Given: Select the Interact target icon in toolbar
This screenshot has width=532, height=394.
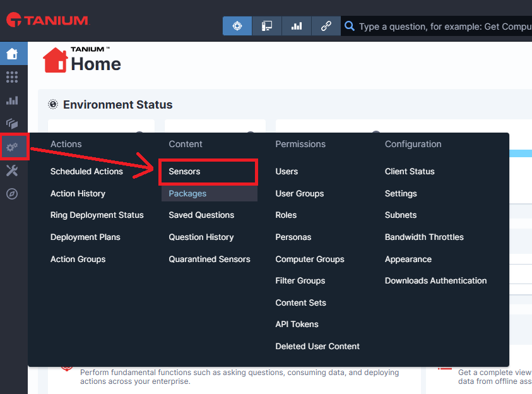Looking at the screenshot, I should pos(237,26).
